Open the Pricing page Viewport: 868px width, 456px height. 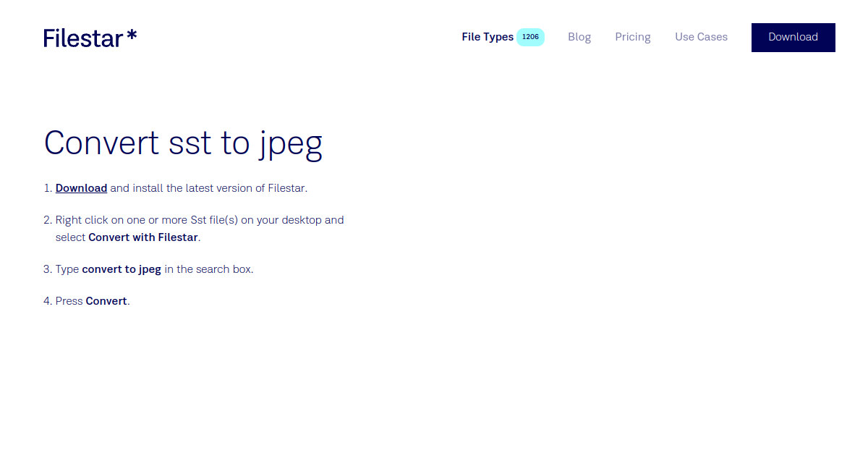(633, 37)
